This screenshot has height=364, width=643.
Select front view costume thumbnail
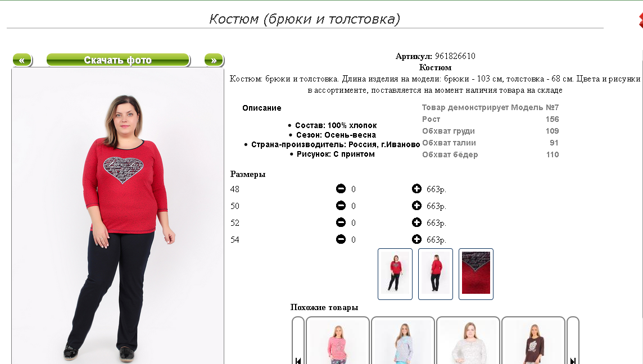tap(395, 274)
